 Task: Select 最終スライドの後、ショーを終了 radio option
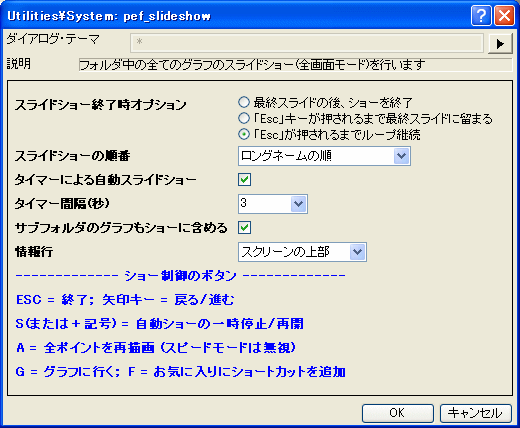pos(244,102)
